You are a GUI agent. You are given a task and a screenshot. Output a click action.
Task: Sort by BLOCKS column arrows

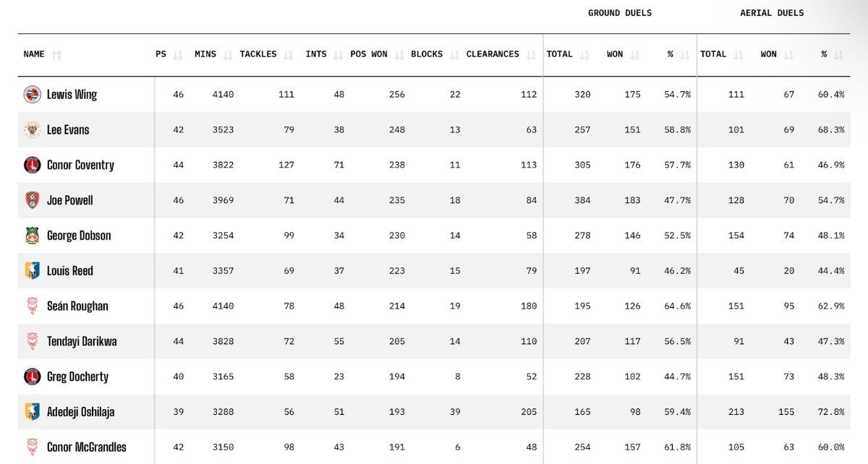(454, 55)
